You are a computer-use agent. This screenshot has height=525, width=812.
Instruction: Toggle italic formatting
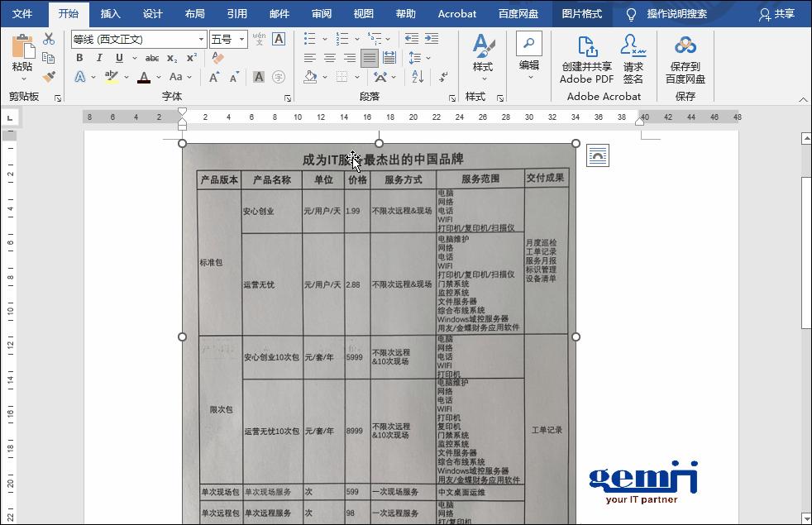(98, 58)
